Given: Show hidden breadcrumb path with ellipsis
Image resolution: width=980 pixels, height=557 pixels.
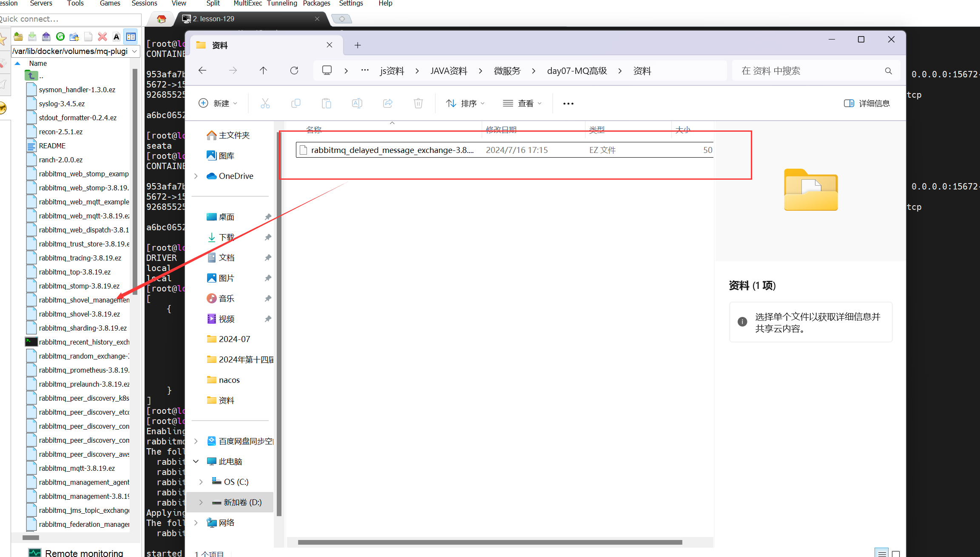Looking at the screenshot, I should tap(365, 71).
